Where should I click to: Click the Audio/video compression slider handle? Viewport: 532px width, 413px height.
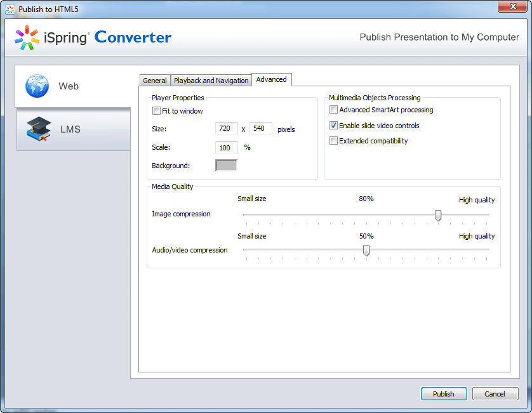pyautogui.click(x=366, y=251)
